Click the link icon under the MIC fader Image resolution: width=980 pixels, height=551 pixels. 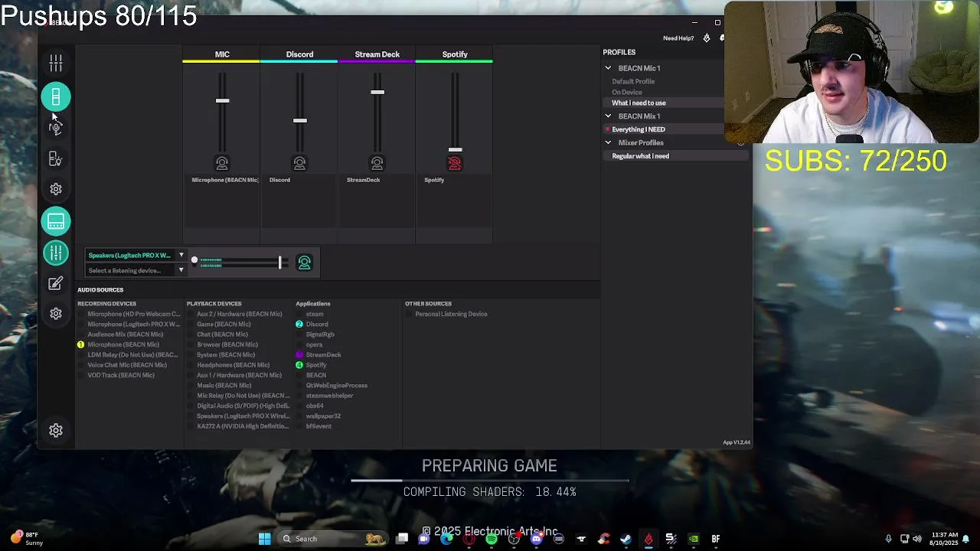click(x=222, y=163)
